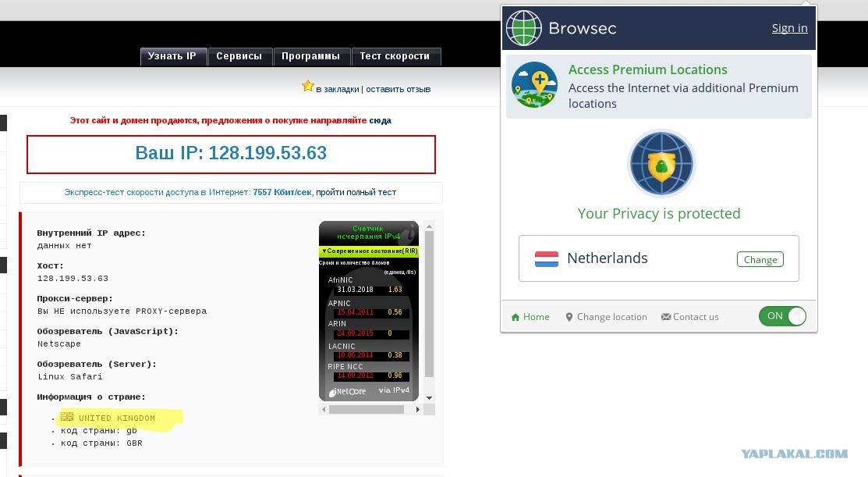This screenshot has width=868, height=477.
Task: Click the Счетчик исчерпания IPv4 widget title
Action: pyautogui.click(x=368, y=232)
